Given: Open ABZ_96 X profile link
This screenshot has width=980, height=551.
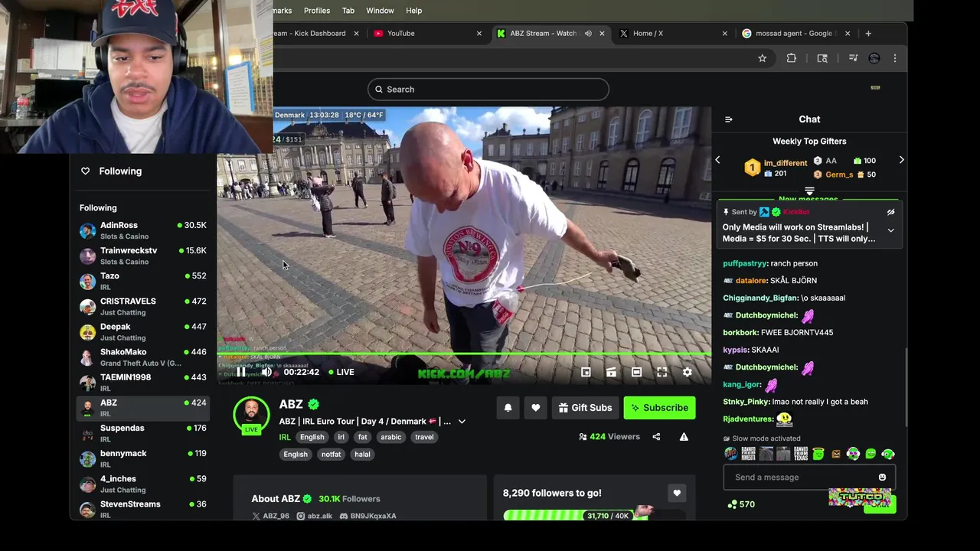Looking at the screenshot, I should point(271,517).
